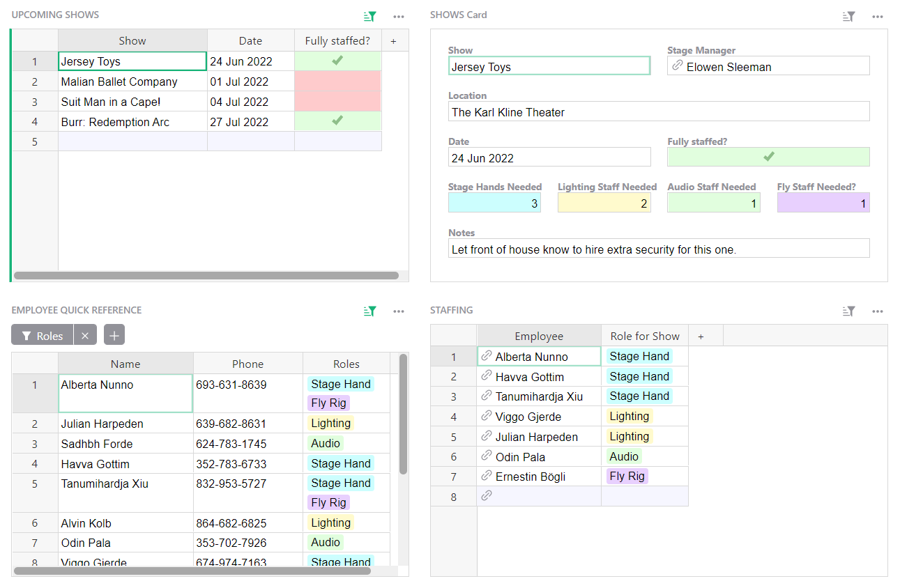Open the Shows Card three-dots menu
The image size is (900, 588).
point(878,17)
